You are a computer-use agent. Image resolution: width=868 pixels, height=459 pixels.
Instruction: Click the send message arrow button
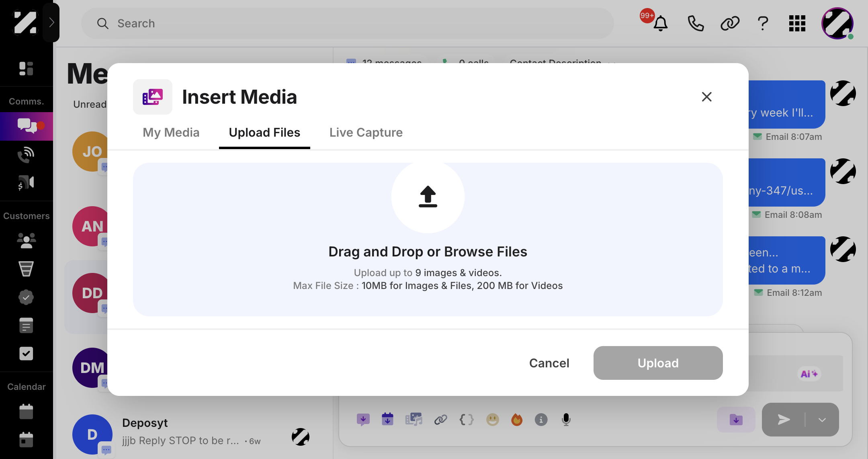[x=784, y=420]
